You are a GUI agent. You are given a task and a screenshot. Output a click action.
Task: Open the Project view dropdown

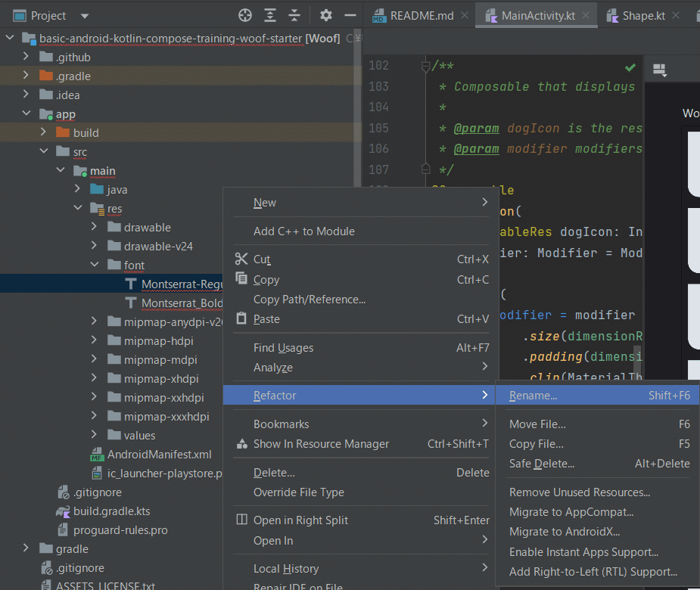[x=84, y=16]
